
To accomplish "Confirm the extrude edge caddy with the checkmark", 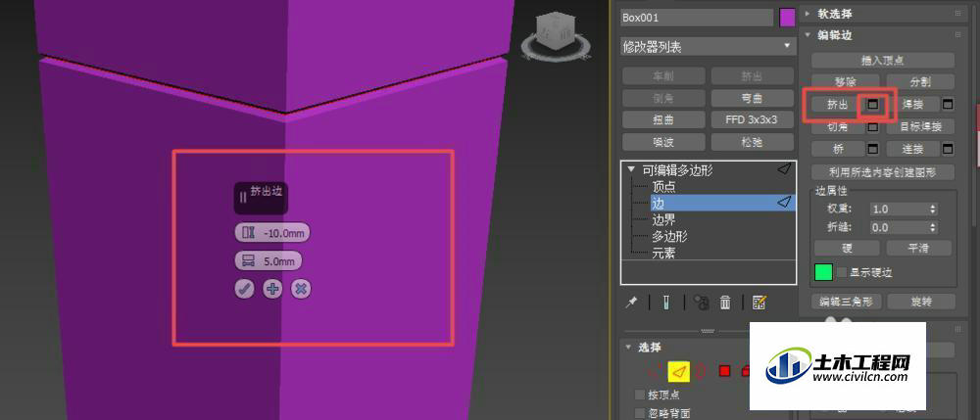I will (244, 289).
